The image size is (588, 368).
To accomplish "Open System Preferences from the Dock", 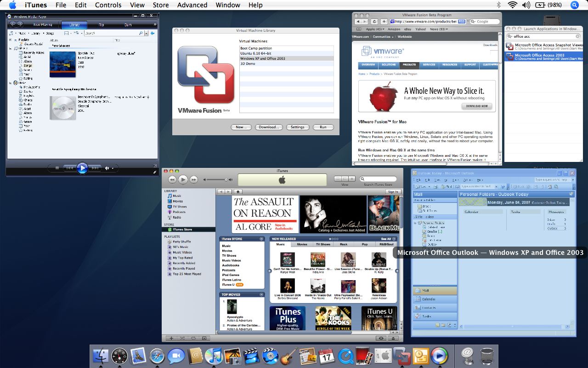I will pos(383,356).
